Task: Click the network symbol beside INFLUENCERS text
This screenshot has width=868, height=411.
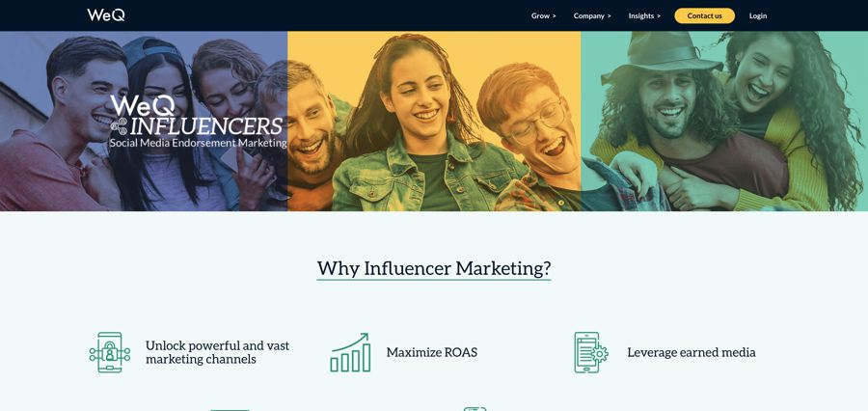Action: [x=118, y=126]
